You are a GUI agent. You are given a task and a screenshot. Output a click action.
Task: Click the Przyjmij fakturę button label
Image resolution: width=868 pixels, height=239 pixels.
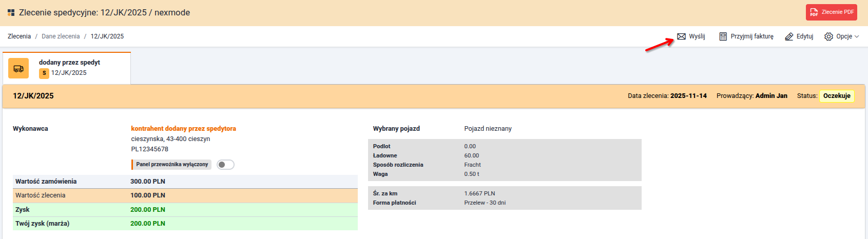tap(751, 36)
